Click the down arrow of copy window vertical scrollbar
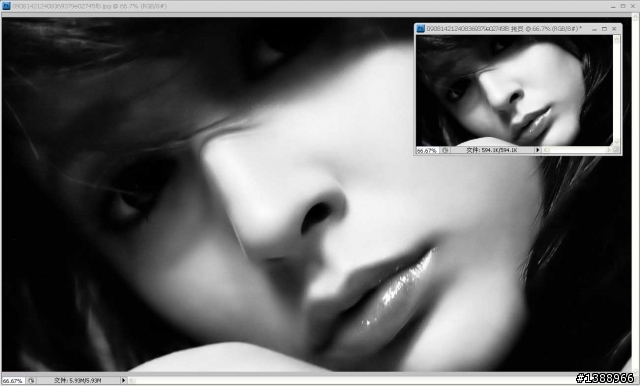 pyautogui.click(x=617, y=142)
